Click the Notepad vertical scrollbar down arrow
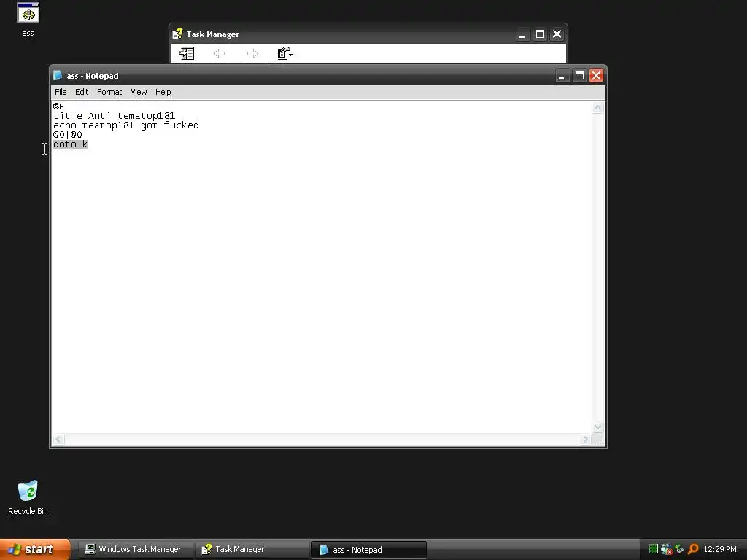The width and height of the screenshot is (747, 560). pyautogui.click(x=597, y=427)
